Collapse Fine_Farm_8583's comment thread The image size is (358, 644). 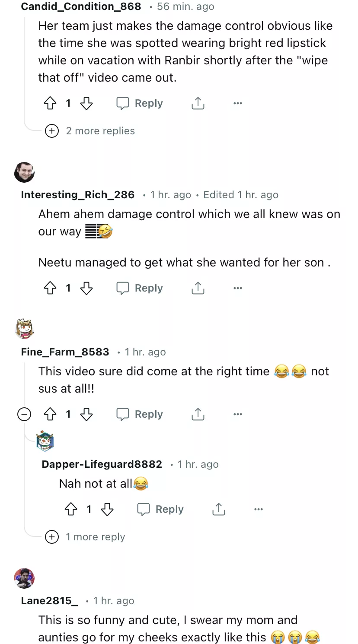coord(24,415)
